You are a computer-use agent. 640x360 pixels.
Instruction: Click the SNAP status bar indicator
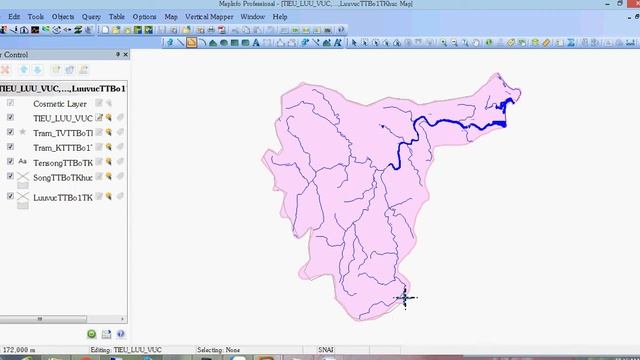point(326,350)
